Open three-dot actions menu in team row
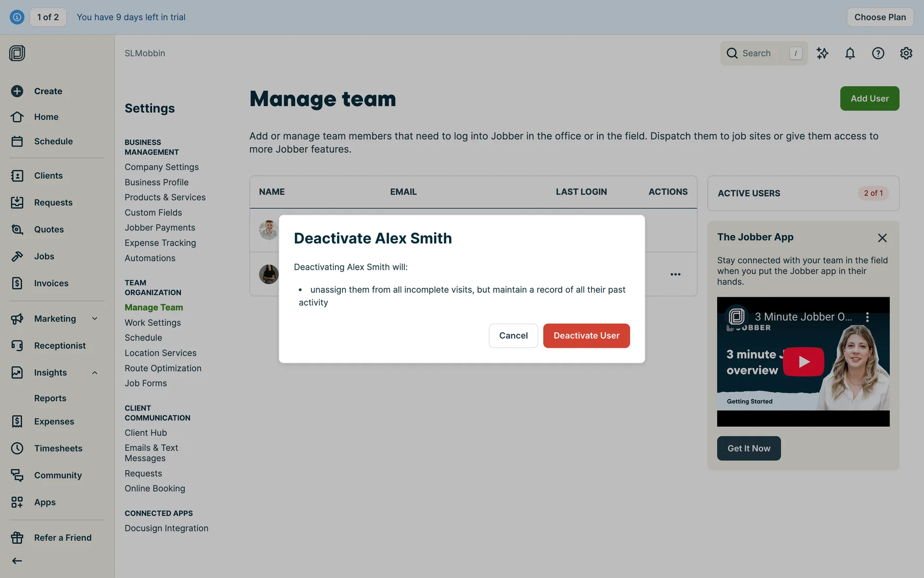 [675, 275]
